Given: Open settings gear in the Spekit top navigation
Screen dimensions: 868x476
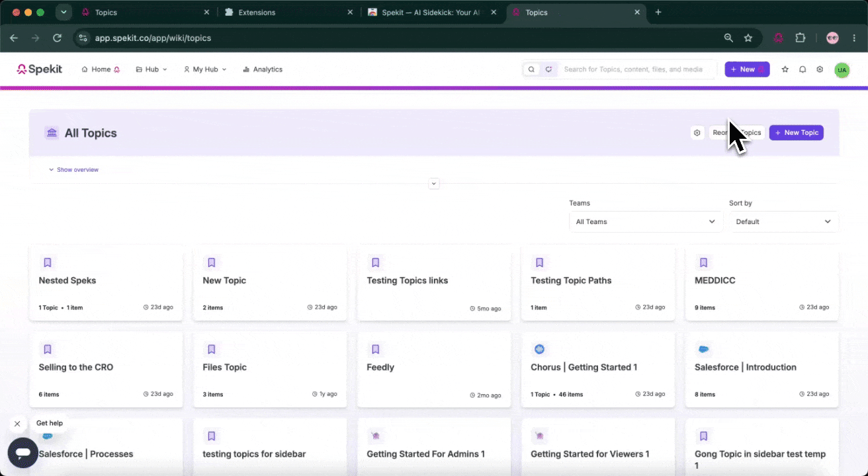Looking at the screenshot, I should 820,69.
